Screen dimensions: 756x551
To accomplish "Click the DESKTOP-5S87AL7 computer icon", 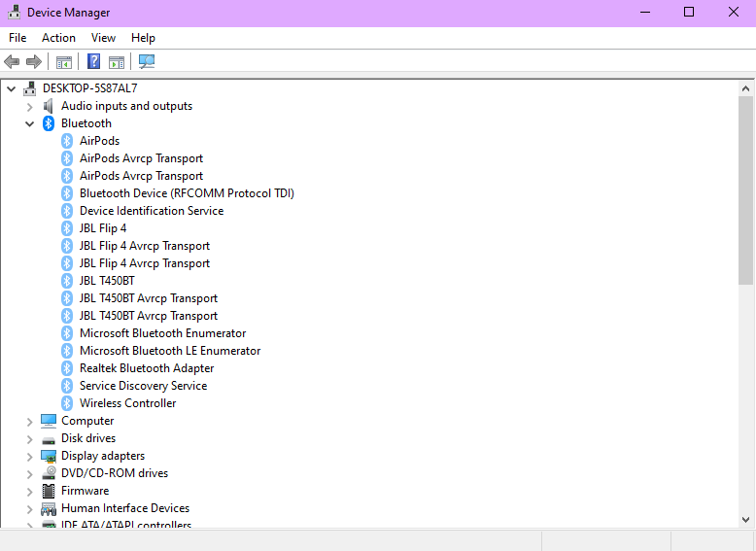I will (30, 88).
